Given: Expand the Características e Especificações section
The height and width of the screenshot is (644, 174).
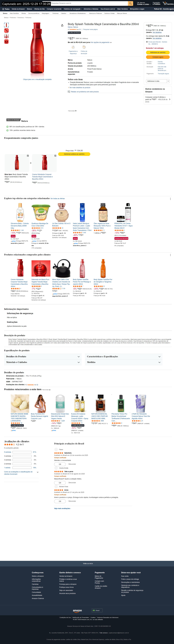Looking at the screenshot, I should [124, 357].
